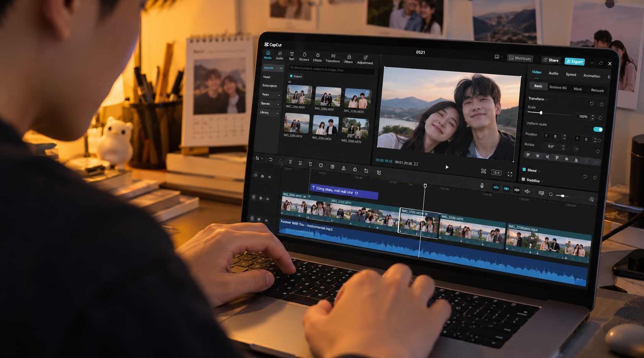Image resolution: width=644 pixels, height=358 pixels.
Task: Open the Adjustment panel
Action: coord(365,60)
